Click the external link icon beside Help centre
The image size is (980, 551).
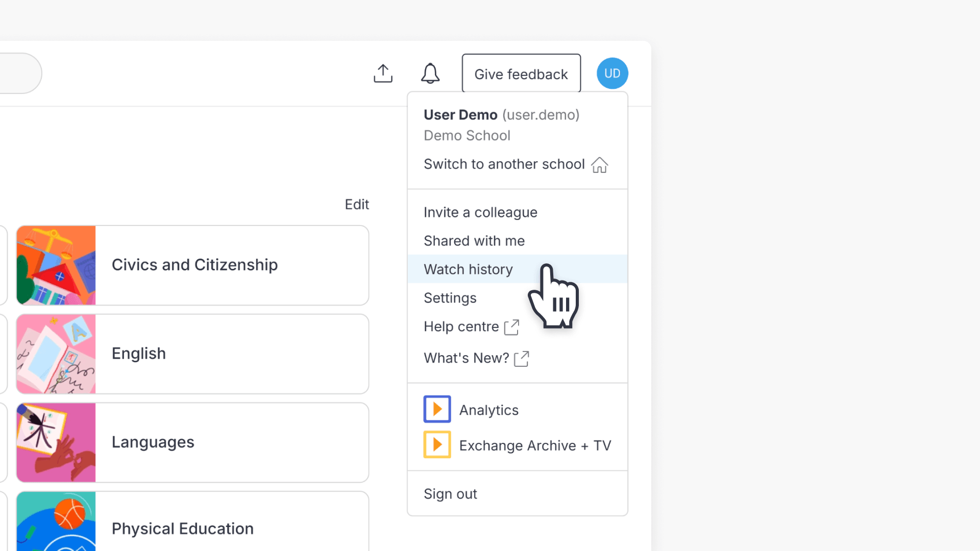511,327
